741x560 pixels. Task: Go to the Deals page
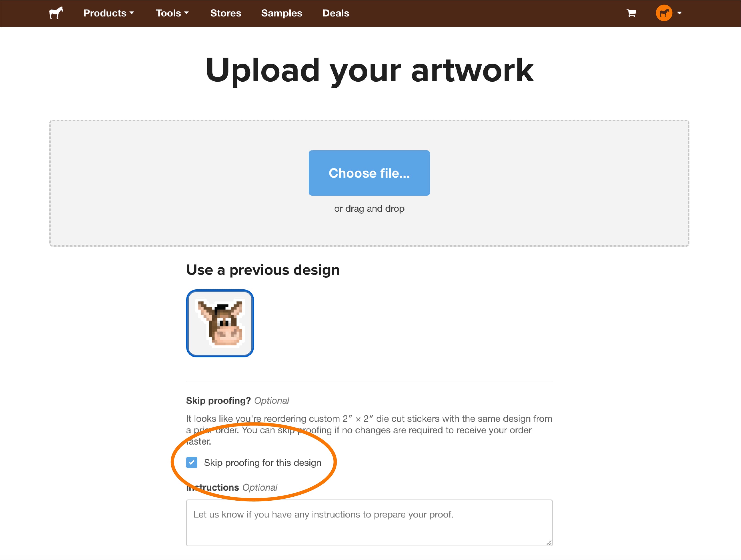click(x=336, y=13)
